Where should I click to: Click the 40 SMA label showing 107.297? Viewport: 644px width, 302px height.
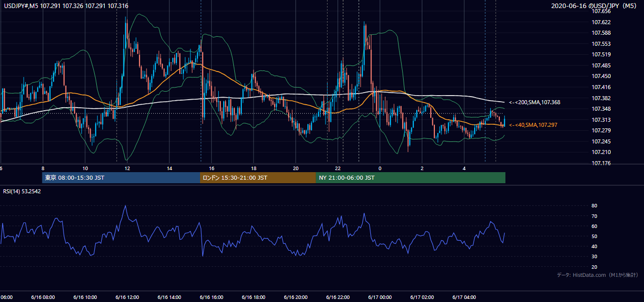click(x=533, y=125)
